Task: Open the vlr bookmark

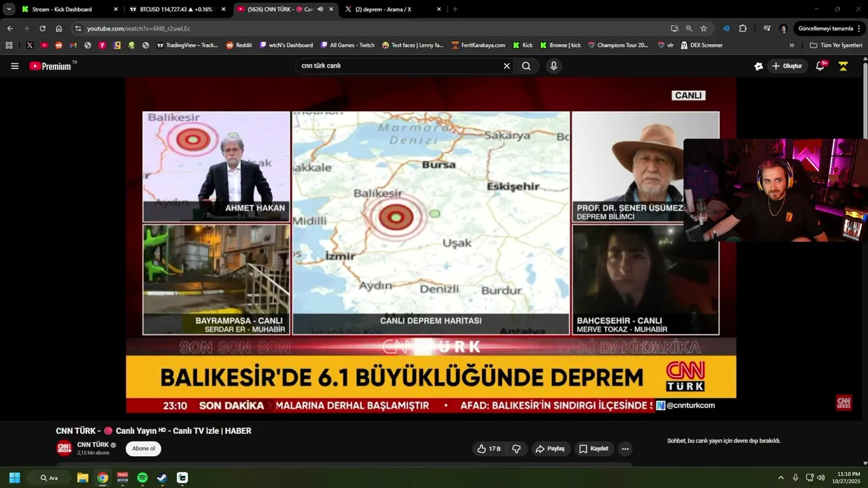Action: 665,45
